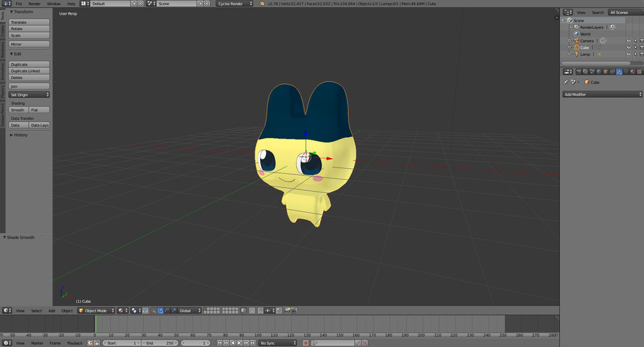Image resolution: width=644 pixels, height=347 pixels.
Task: Click the Join button
Action: pyautogui.click(x=29, y=86)
